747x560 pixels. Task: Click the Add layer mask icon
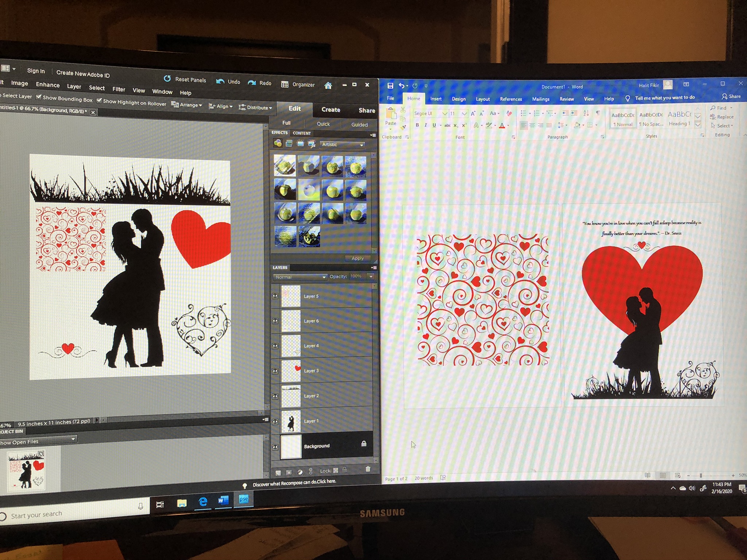coord(289,472)
